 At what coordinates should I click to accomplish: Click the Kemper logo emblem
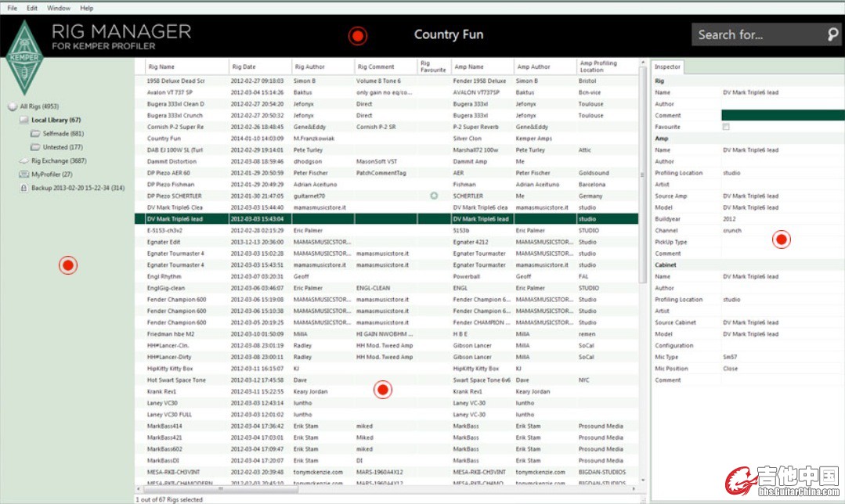pyautogui.click(x=24, y=58)
